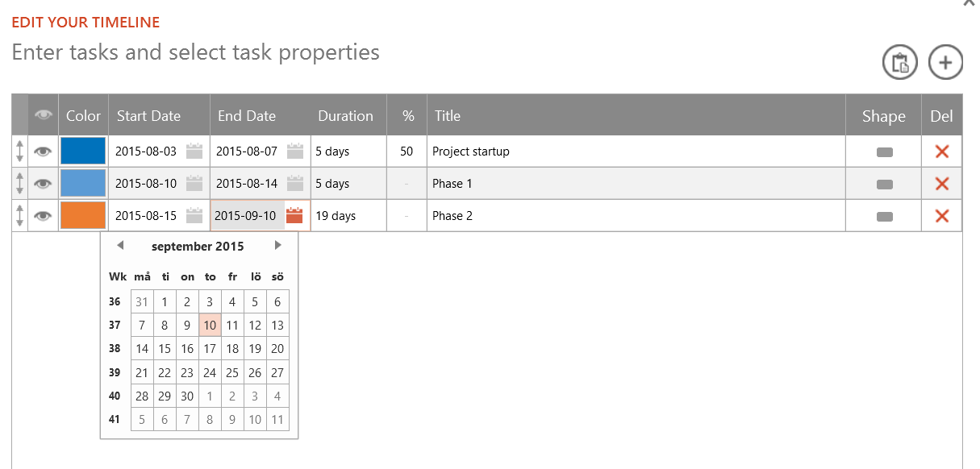Click the shape icon for Phase 2
Image resolution: width=980 pixels, height=469 pixels.
pos(884,216)
